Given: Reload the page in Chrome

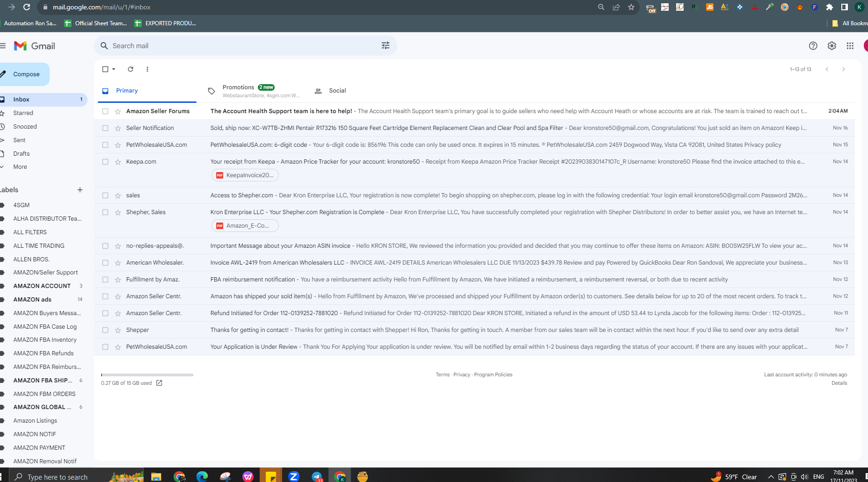Looking at the screenshot, I should pos(27,7).
